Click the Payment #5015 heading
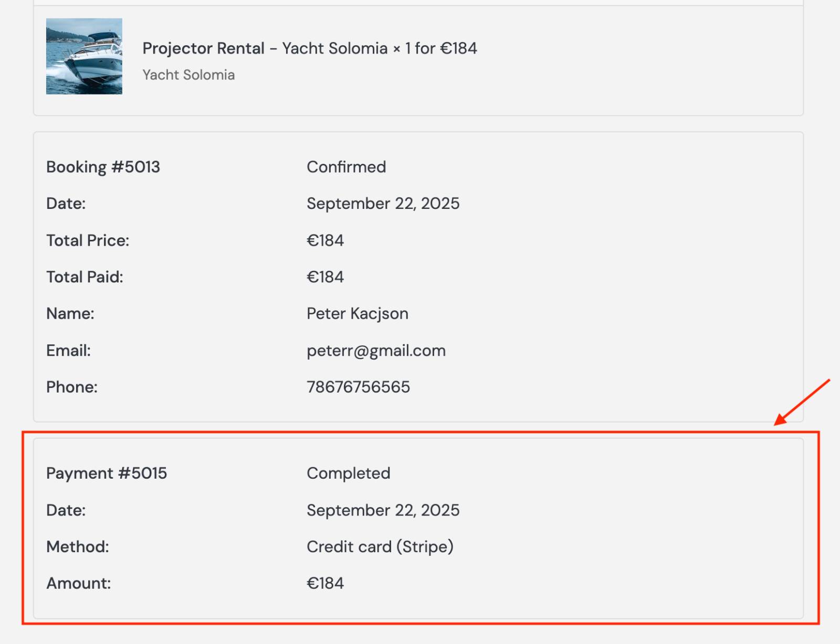Screen dimensions: 840x644 click(x=107, y=473)
